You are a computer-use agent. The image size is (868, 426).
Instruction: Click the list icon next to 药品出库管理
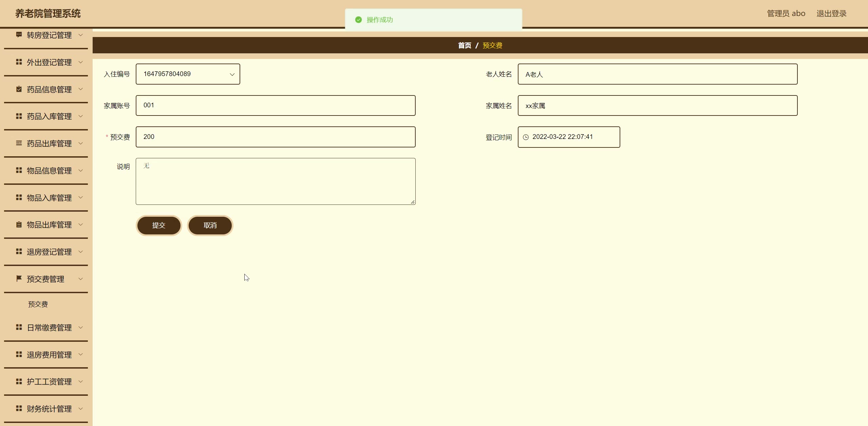tap(19, 143)
